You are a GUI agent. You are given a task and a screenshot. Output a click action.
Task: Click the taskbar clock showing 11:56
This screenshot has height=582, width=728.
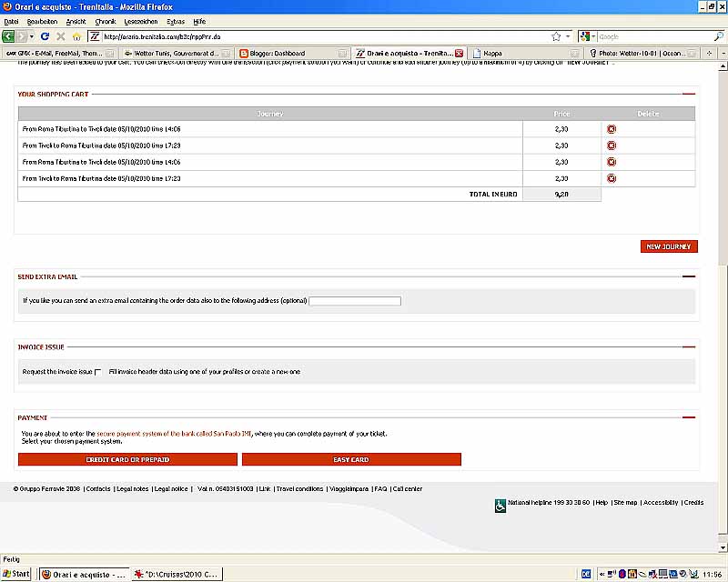click(713, 575)
